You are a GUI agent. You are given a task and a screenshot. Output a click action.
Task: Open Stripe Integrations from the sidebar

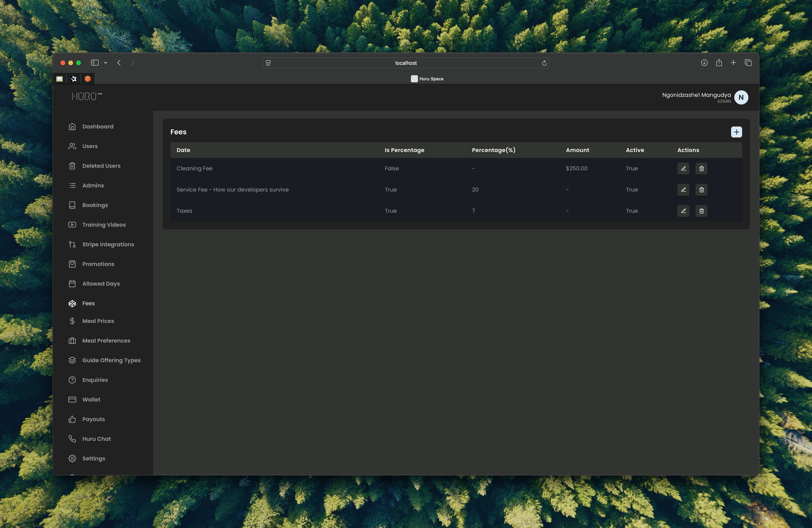(108, 244)
